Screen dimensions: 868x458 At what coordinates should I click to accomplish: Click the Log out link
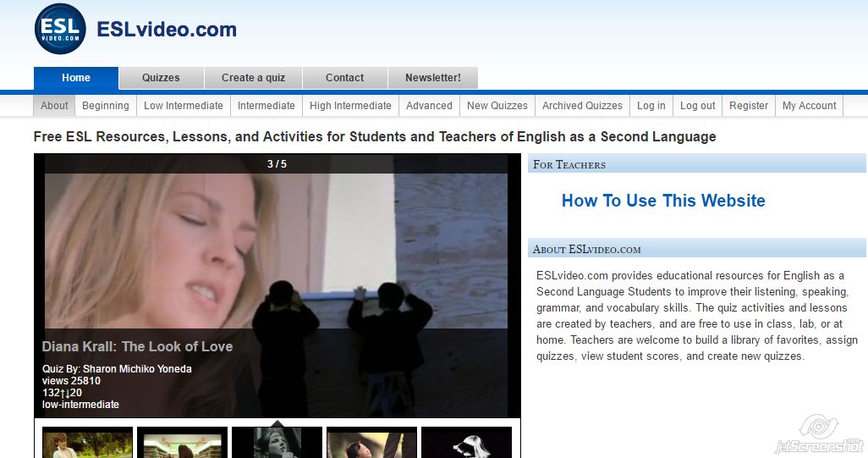[697, 106]
